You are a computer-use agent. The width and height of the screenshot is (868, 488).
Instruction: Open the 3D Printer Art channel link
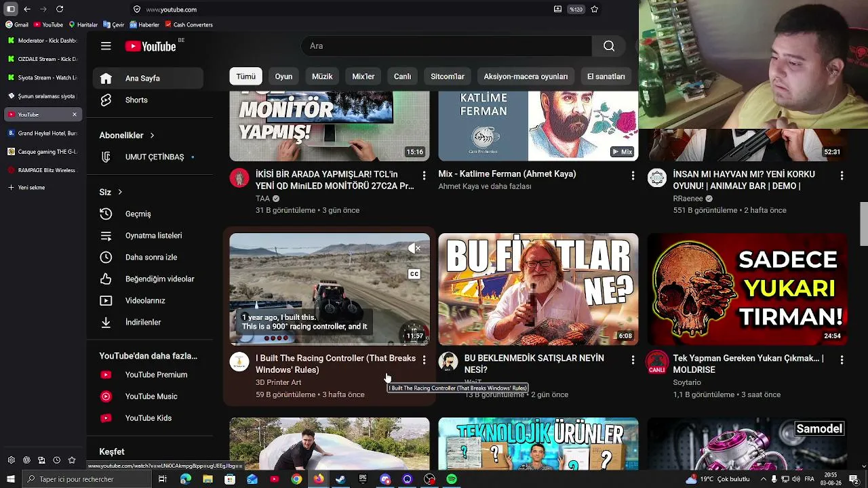(278, 382)
